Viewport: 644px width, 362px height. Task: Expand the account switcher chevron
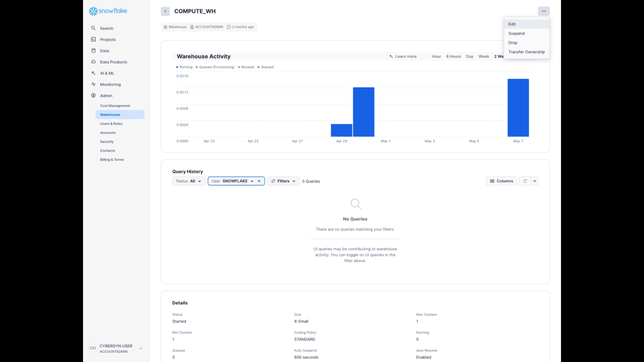tap(140, 348)
